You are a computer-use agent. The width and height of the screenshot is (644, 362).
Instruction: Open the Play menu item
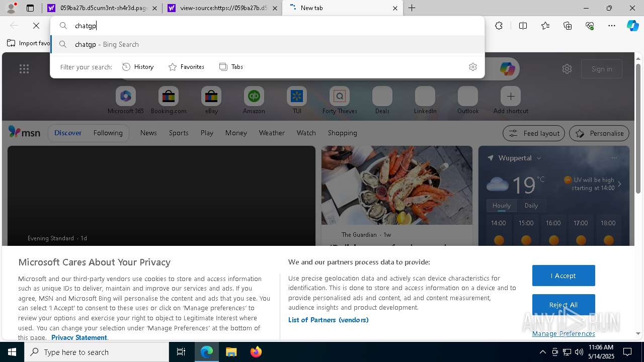coord(207,133)
